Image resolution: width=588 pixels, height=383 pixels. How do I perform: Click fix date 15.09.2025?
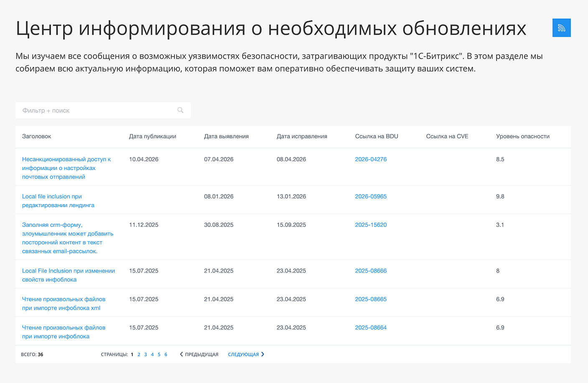coord(291,225)
